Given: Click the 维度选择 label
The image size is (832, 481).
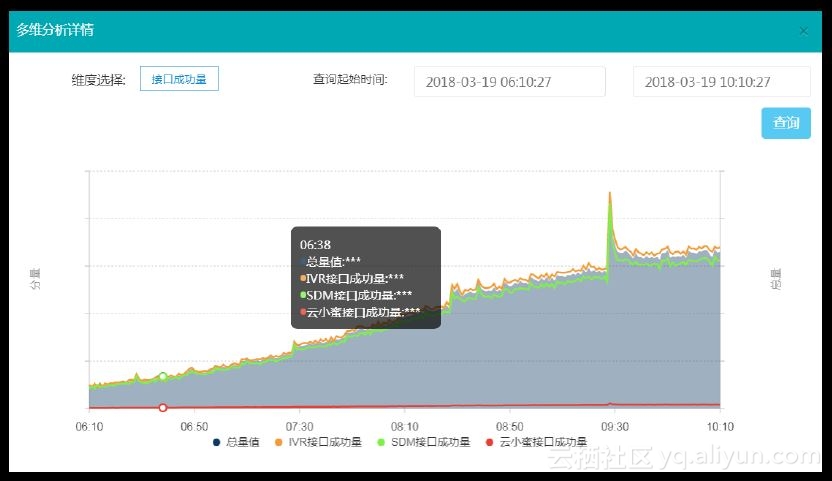Looking at the screenshot, I should [x=99, y=80].
